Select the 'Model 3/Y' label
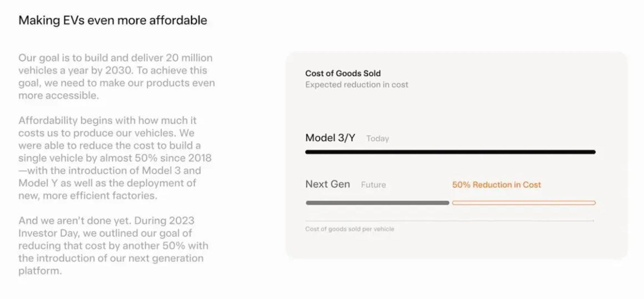Screen dimensions: 644x299 pyautogui.click(x=330, y=138)
